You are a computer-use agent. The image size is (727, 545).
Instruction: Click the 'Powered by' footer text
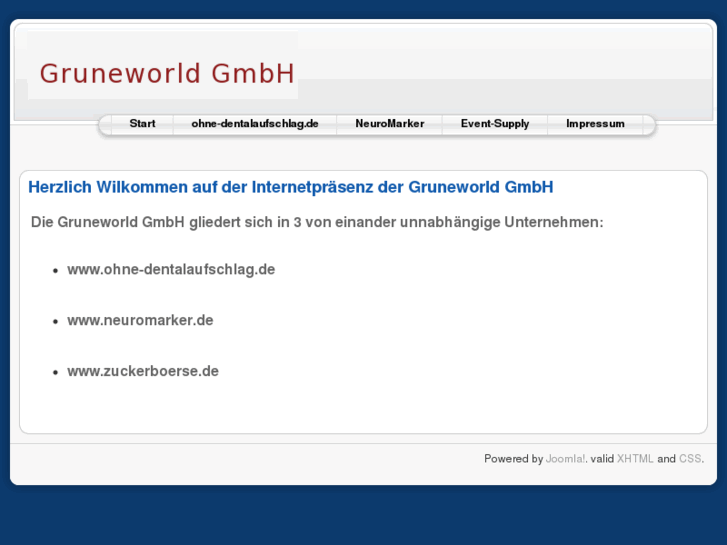[x=513, y=459]
